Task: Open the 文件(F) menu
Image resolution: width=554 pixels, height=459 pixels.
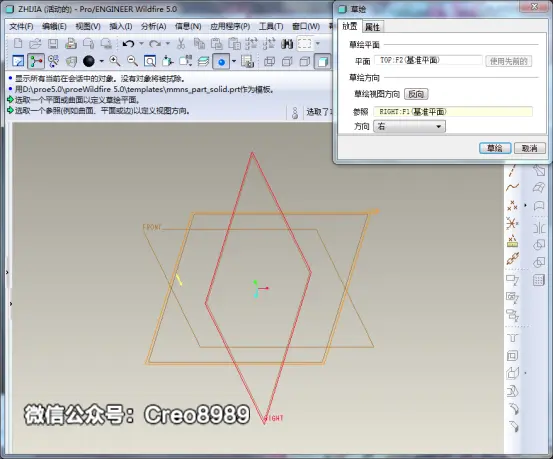Action: click(21, 27)
